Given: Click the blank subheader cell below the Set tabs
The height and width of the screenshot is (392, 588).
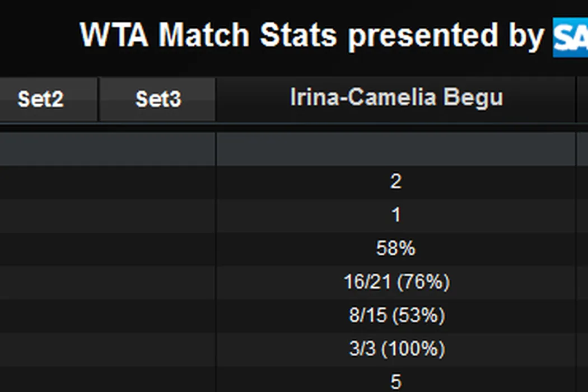Looking at the screenshot, I should point(108,149).
